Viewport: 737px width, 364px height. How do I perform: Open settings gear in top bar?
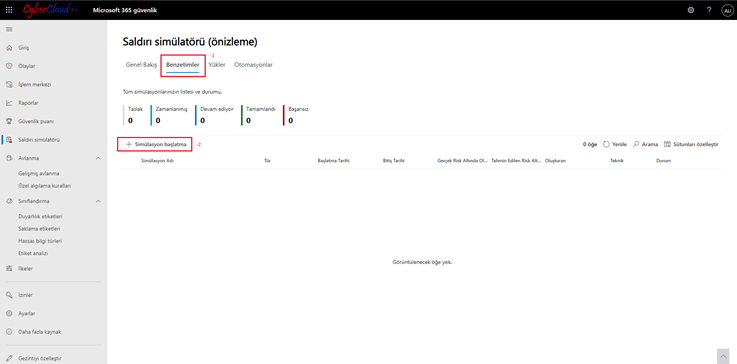[690, 10]
